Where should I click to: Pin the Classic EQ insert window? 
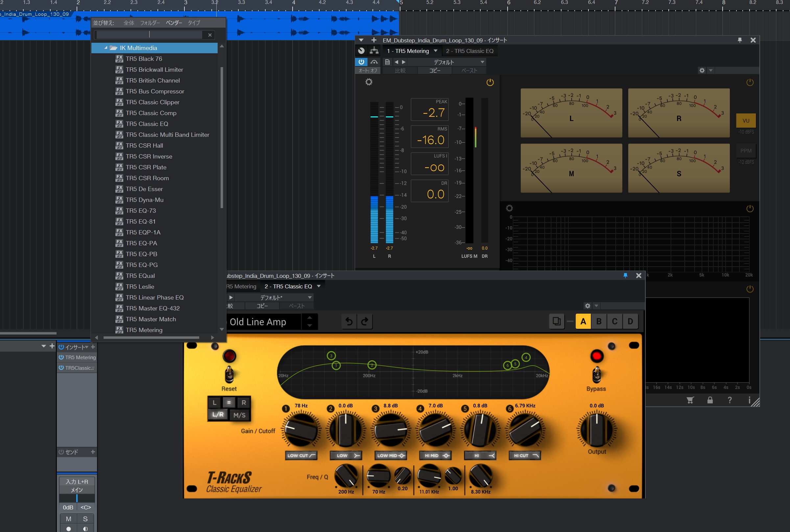pos(626,276)
